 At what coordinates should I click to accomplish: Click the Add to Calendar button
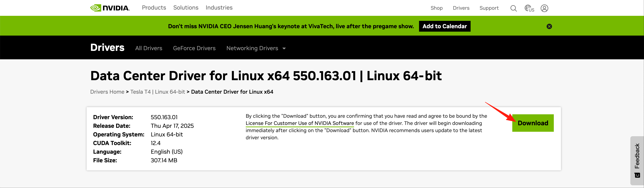[x=445, y=26]
